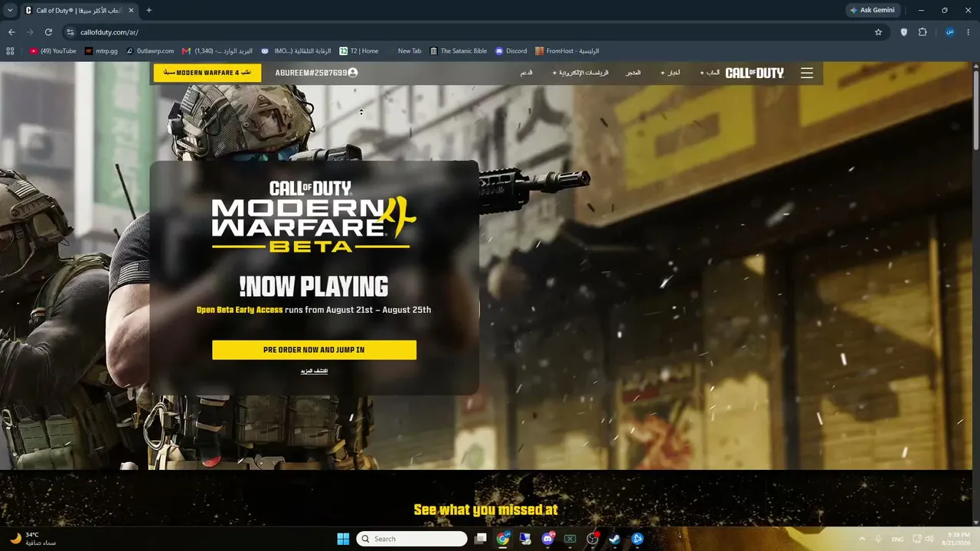Switch the ENG input language indicator
Image resolution: width=980 pixels, height=551 pixels.
(x=898, y=539)
